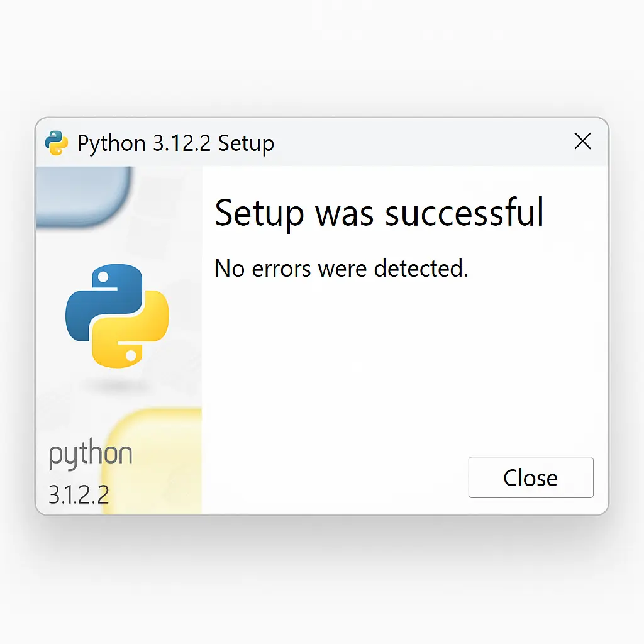The width and height of the screenshot is (644, 644).
Task: Click the word "No" starting the message
Action: tap(229, 269)
